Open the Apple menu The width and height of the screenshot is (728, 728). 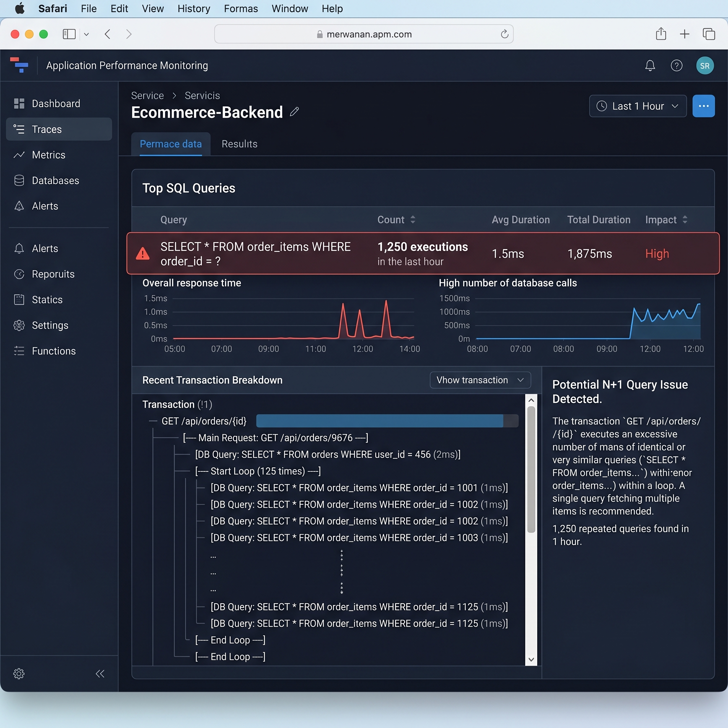20,9
